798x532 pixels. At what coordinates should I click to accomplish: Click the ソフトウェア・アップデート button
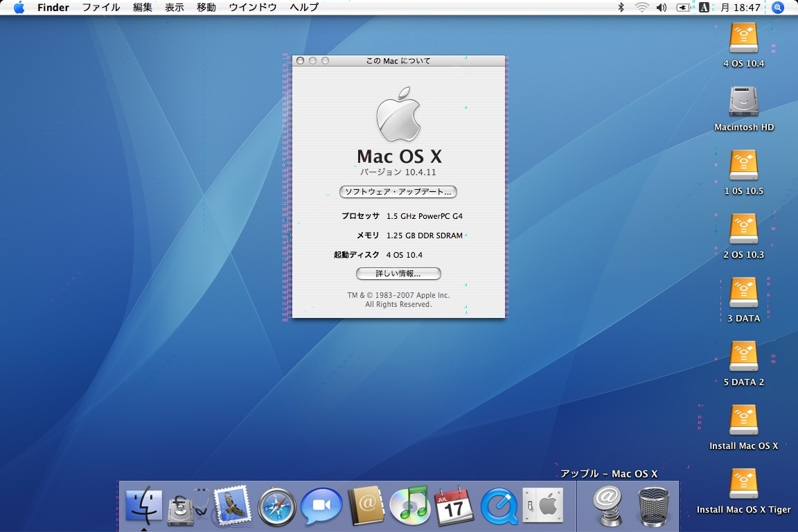point(398,191)
